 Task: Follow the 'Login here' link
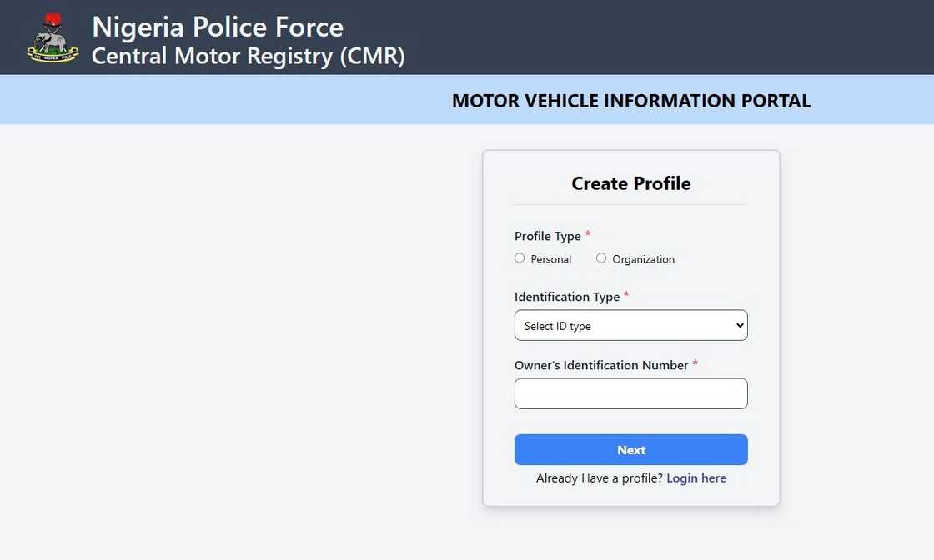point(696,478)
